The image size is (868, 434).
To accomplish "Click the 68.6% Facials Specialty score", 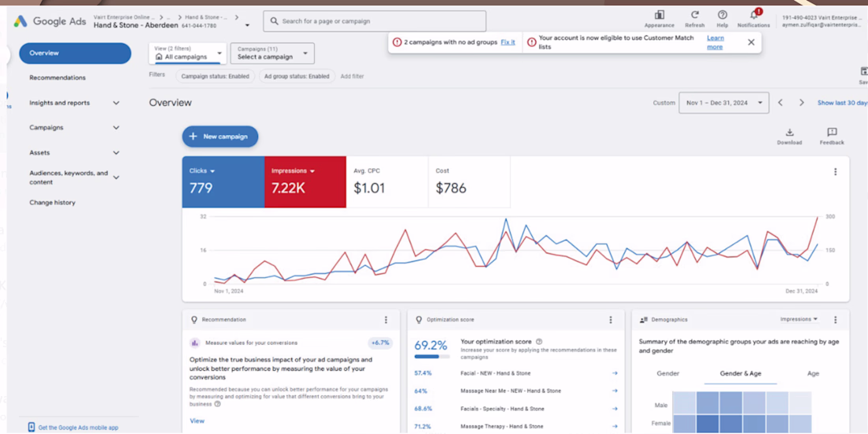I will point(423,409).
